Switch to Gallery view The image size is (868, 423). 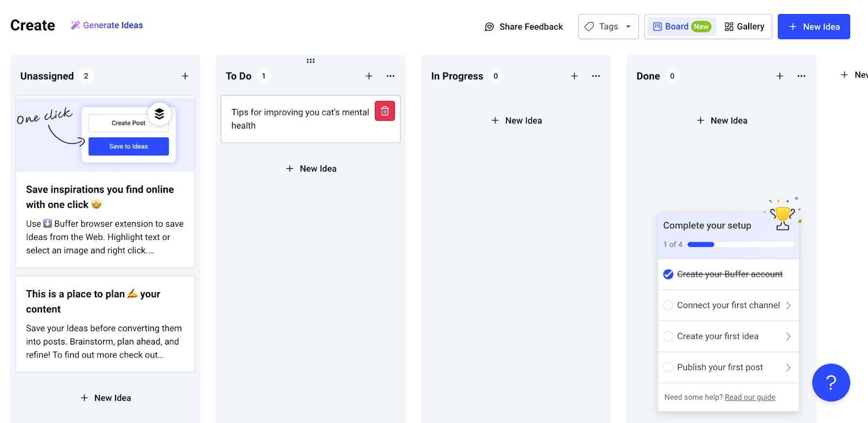click(744, 27)
